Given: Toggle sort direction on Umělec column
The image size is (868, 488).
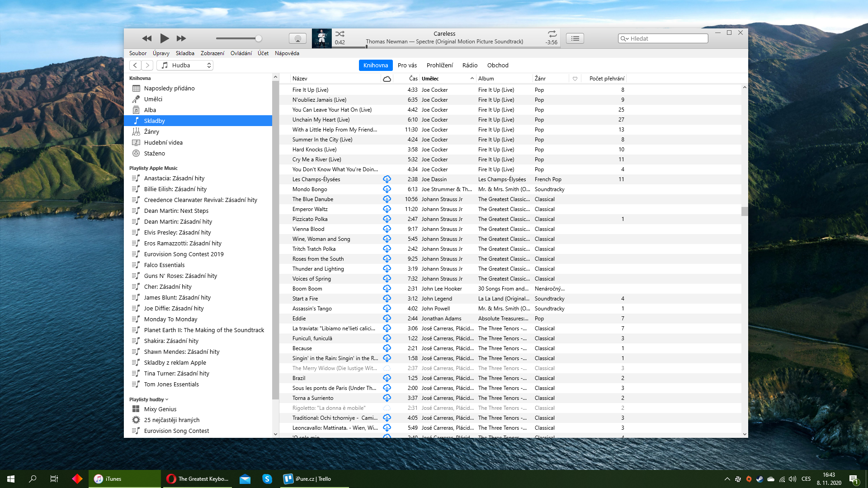Looking at the screenshot, I should (x=472, y=79).
